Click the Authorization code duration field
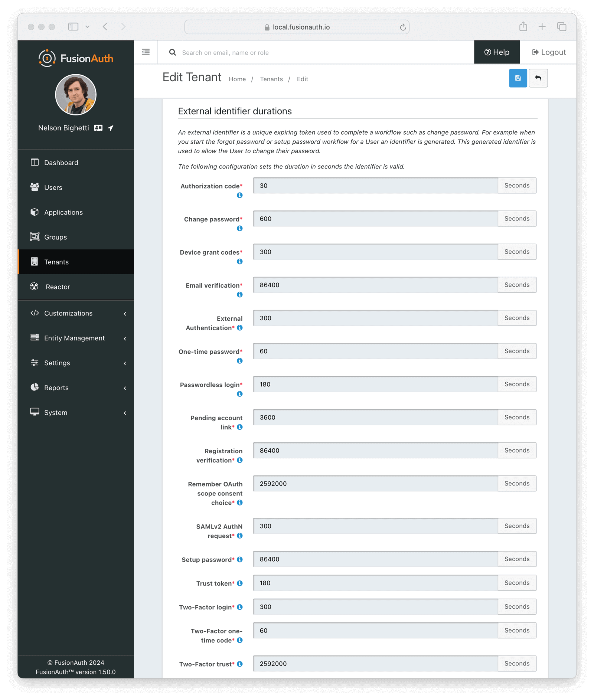 (x=375, y=186)
